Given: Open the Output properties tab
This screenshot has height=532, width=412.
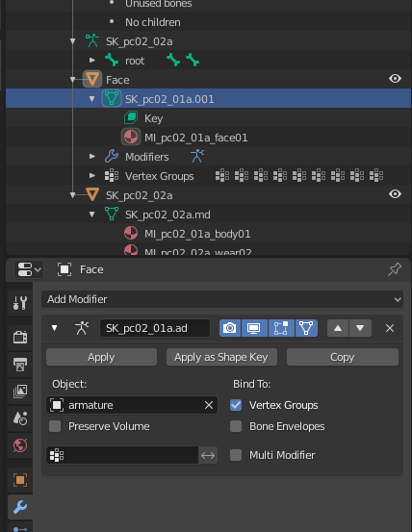Looking at the screenshot, I should [x=20, y=365].
